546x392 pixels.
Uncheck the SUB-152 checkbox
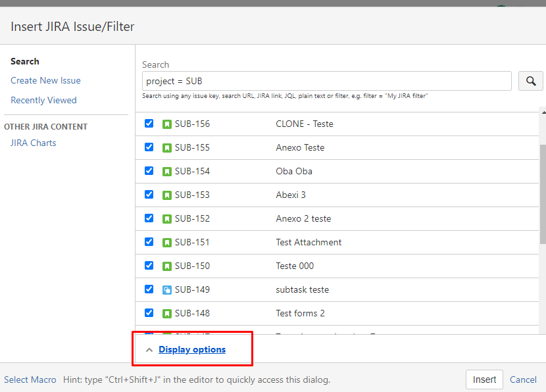[x=149, y=218]
